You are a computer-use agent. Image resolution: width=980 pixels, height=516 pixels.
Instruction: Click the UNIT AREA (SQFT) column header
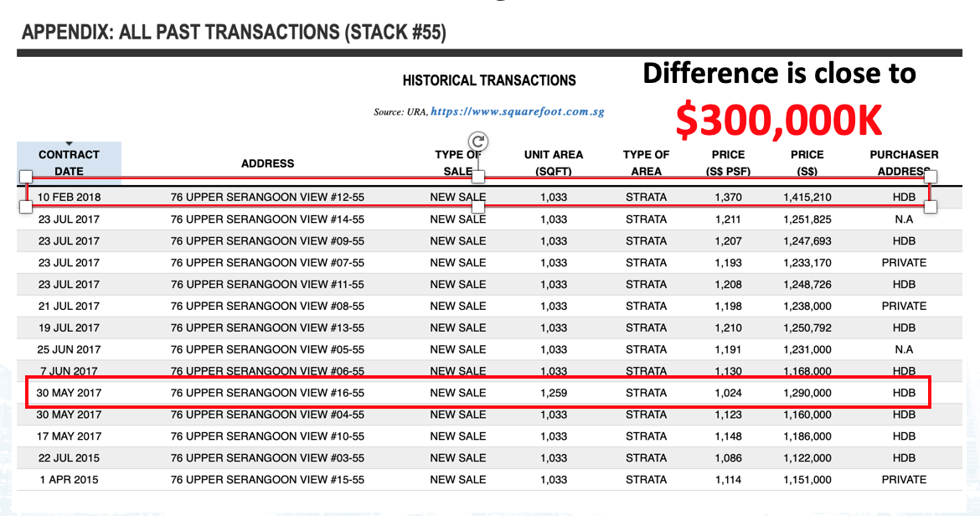coord(553,163)
